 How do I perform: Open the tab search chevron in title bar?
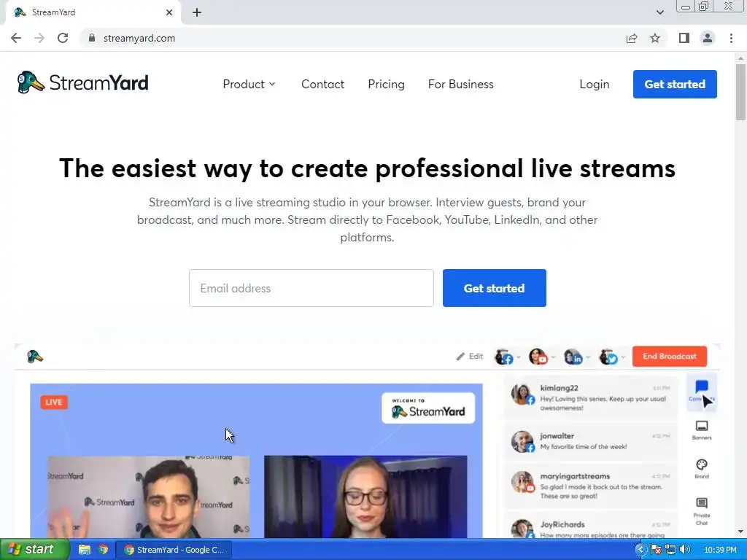tap(659, 12)
